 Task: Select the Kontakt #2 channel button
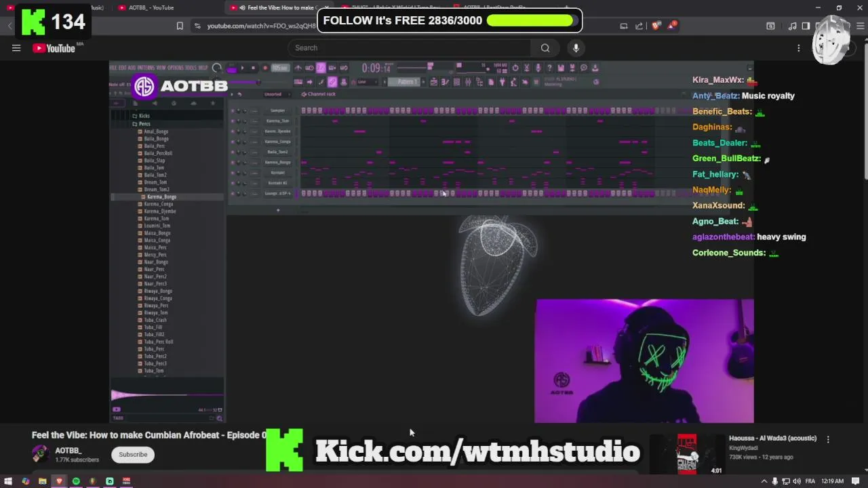click(277, 183)
